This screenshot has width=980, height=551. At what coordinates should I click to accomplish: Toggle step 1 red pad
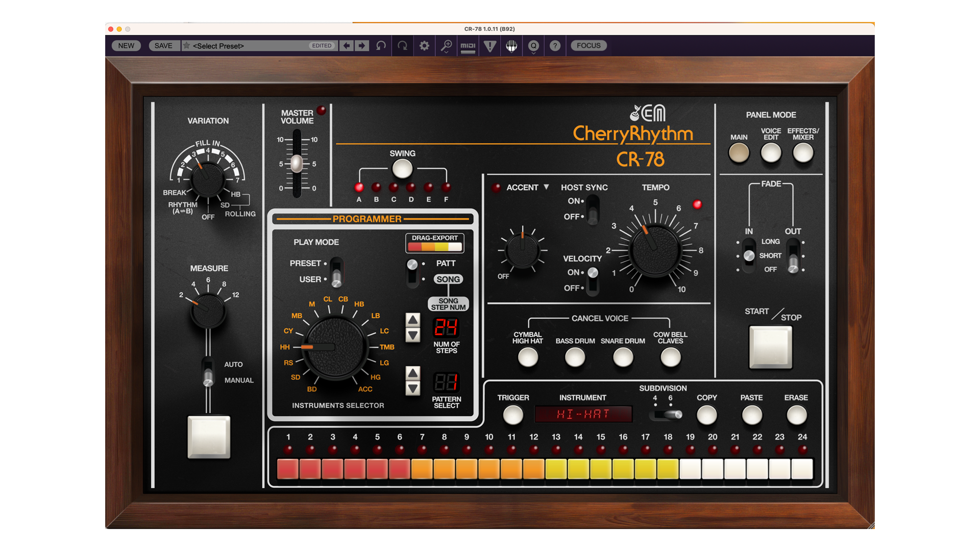tap(288, 469)
